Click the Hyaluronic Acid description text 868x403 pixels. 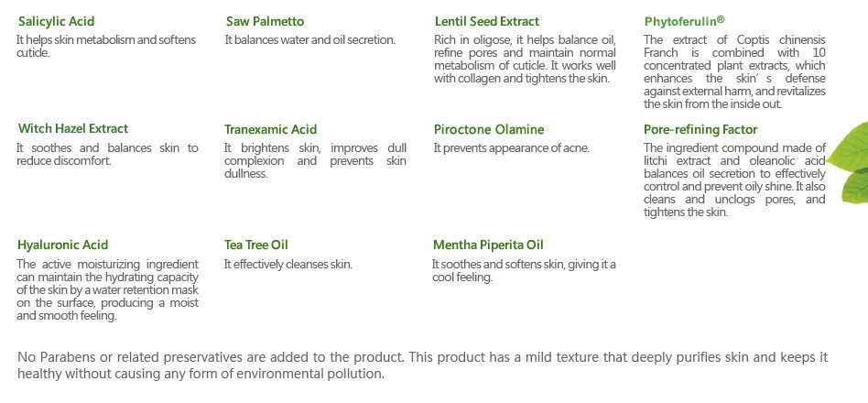coord(107,290)
